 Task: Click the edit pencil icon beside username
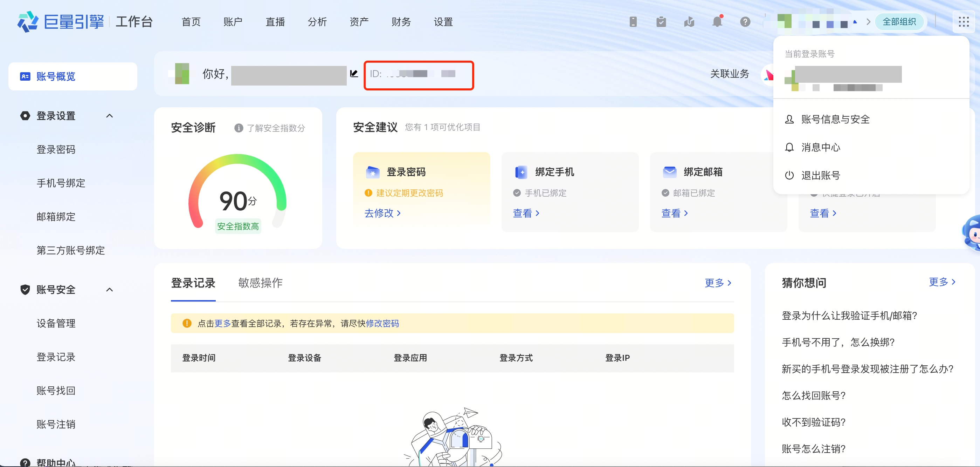[x=354, y=74]
